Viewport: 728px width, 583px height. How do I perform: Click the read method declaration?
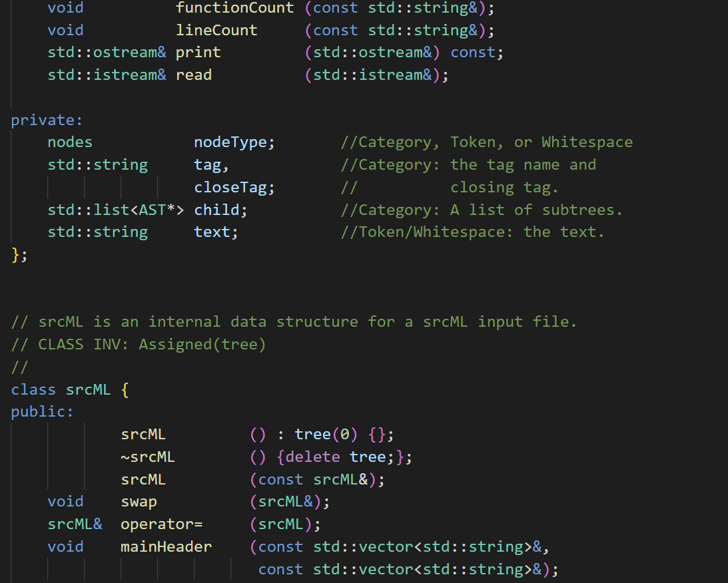pos(193,75)
